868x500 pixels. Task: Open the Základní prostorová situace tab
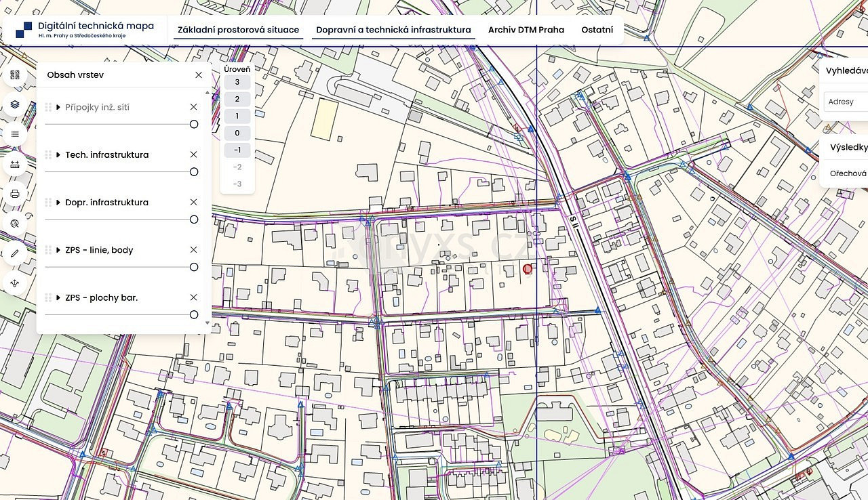(x=238, y=30)
